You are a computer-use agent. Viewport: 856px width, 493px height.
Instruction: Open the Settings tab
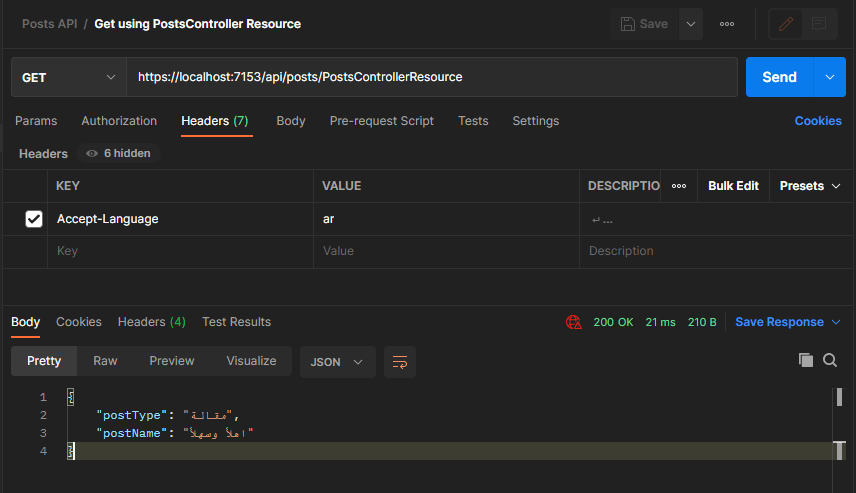(x=536, y=121)
